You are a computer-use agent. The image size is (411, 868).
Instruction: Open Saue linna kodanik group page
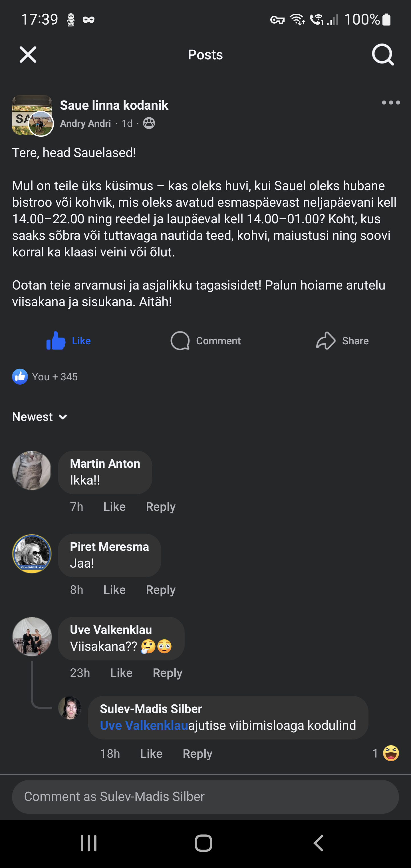pyautogui.click(x=114, y=105)
